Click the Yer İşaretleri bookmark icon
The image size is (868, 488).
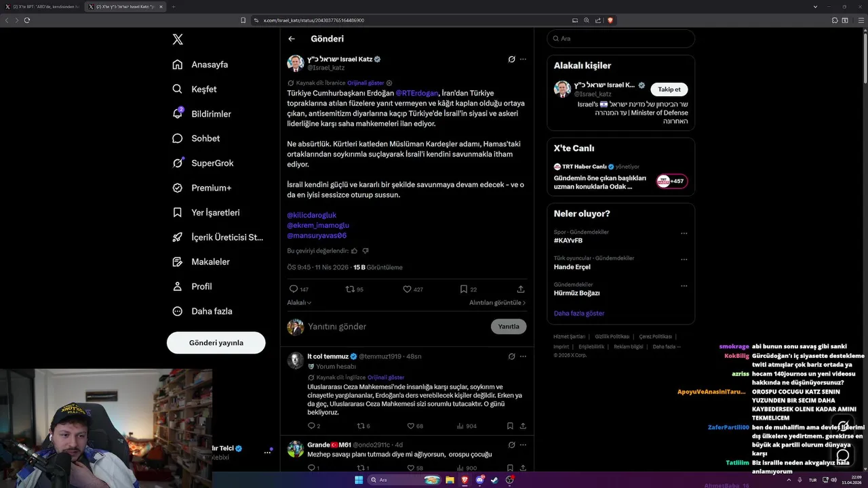178,212
